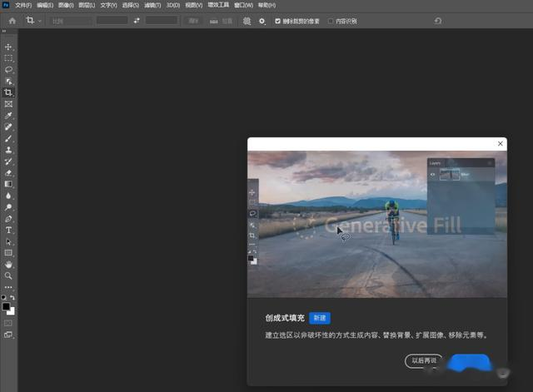The image size is (533, 392).
Task: Open the 窗口(W) menu
Action: point(243,6)
